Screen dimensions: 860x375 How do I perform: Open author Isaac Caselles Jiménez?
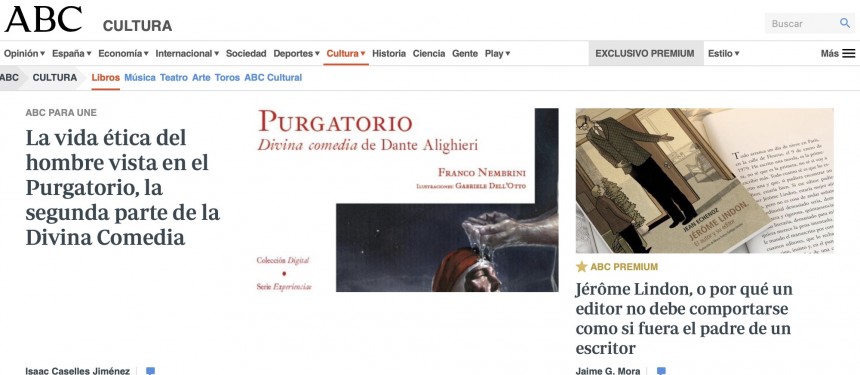(x=77, y=371)
